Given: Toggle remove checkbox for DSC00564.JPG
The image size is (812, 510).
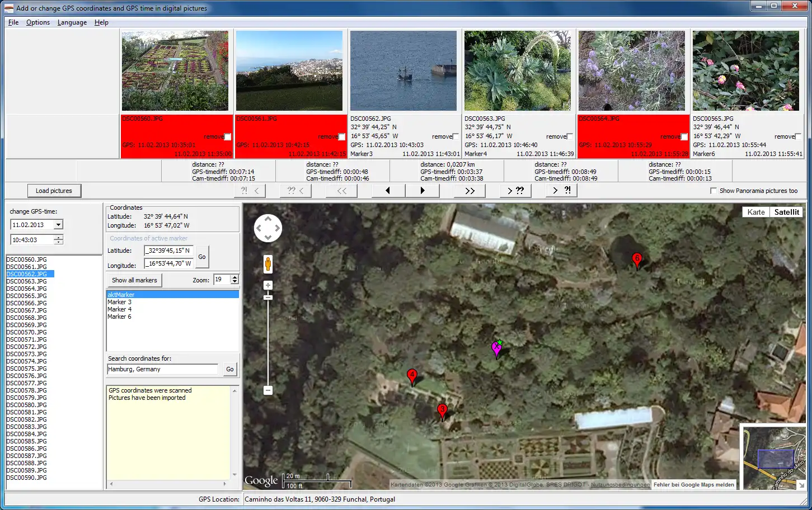Looking at the screenshot, I should point(684,136).
